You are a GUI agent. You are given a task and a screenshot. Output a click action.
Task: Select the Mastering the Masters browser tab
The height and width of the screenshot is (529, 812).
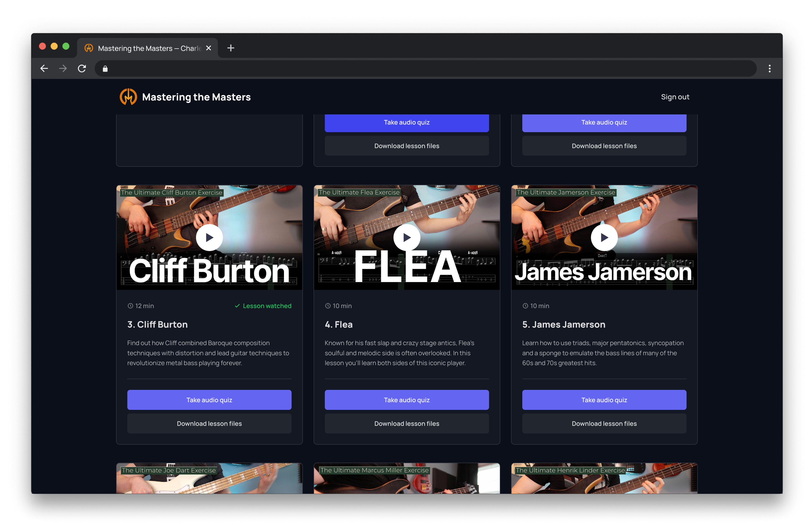tap(147, 48)
